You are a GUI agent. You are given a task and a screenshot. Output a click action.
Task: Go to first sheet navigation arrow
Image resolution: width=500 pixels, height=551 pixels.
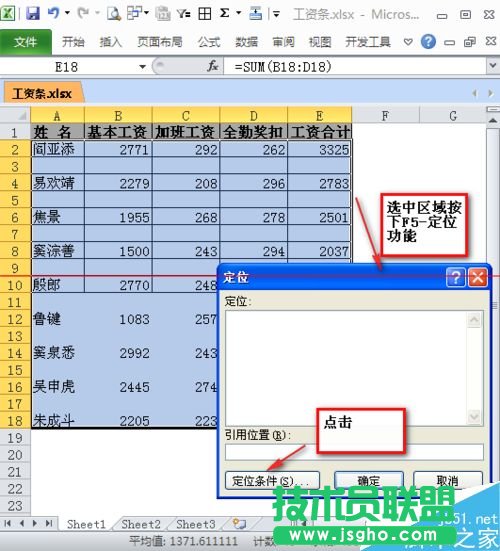click(x=7, y=524)
